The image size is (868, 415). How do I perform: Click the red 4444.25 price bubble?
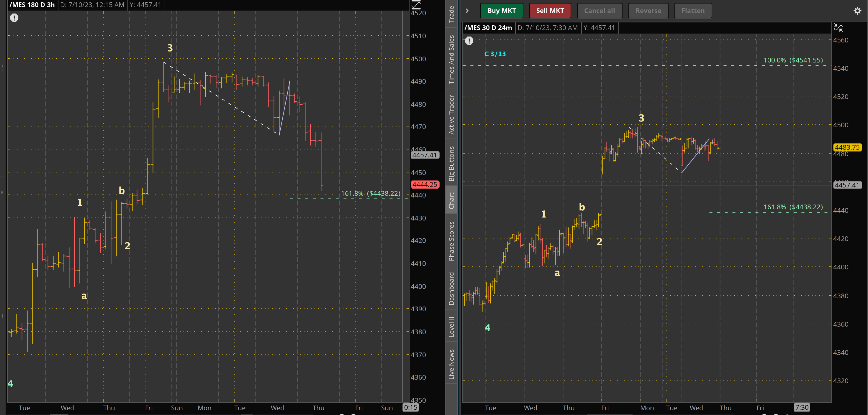pyautogui.click(x=425, y=185)
